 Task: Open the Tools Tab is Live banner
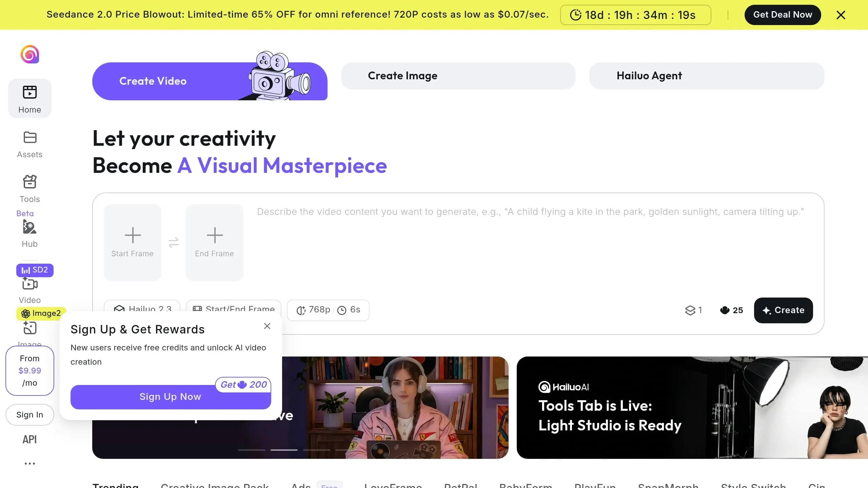(x=692, y=408)
